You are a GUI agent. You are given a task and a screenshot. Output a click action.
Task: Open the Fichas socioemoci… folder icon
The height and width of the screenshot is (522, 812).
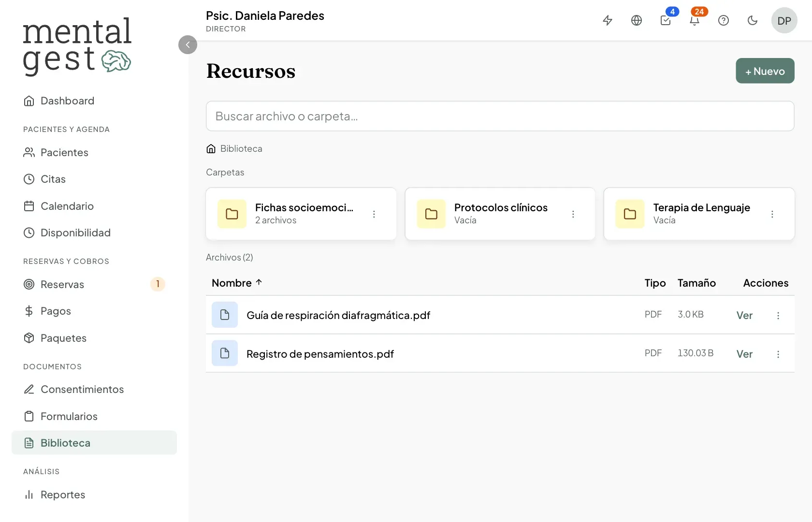click(232, 214)
